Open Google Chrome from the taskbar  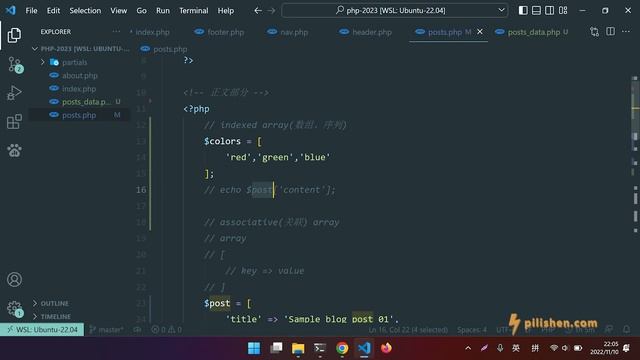coord(342,348)
